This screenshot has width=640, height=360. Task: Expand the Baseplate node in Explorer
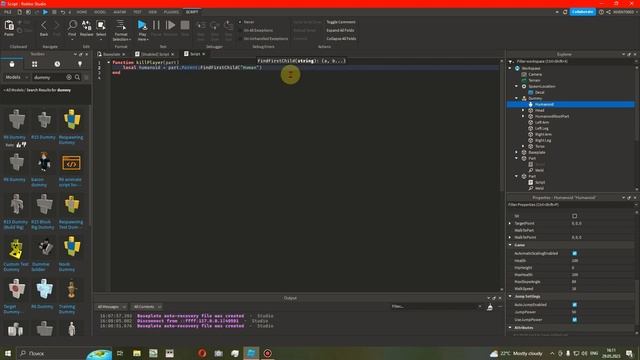click(517, 152)
